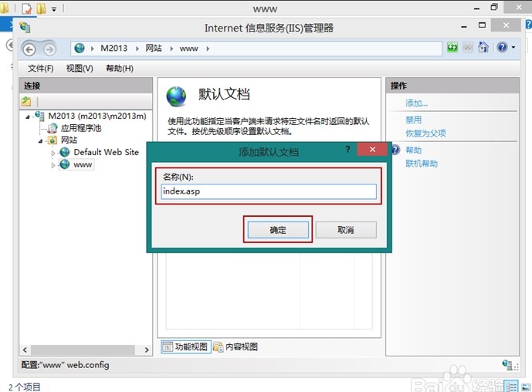This screenshot has height=392, width=532.
Task: Click the details view icon in Explorer status bar
Action: coord(511,387)
